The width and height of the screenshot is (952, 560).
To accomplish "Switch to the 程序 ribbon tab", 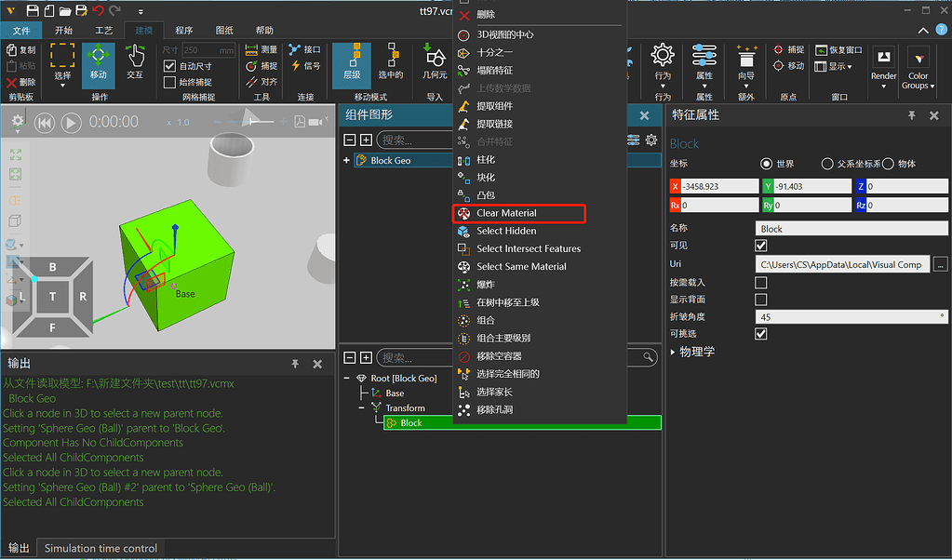I will tap(183, 29).
